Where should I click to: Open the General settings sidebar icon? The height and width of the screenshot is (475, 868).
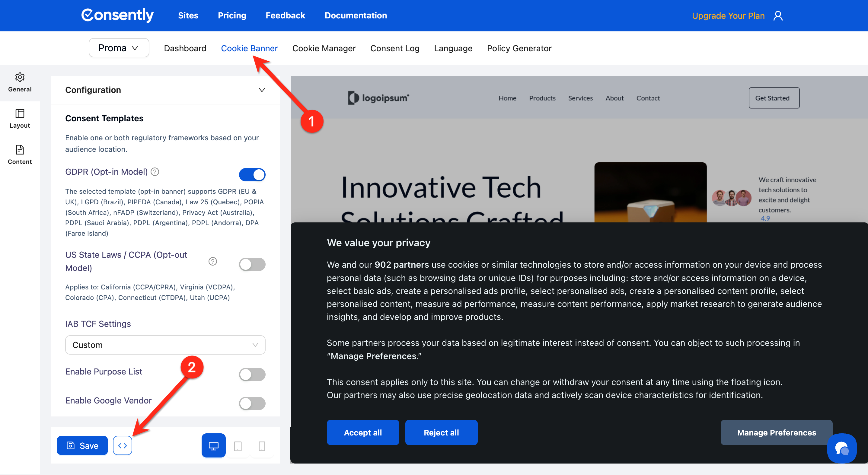click(x=20, y=82)
